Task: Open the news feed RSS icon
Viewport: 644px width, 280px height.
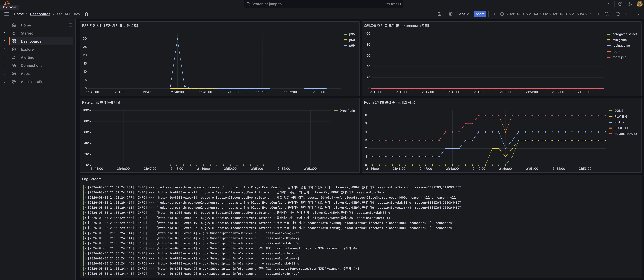Action: pyautogui.click(x=630, y=4)
